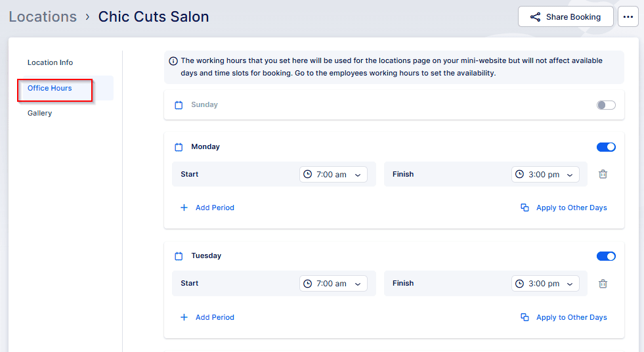Viewport: 644px width, 352px height.
Task: Open the three-dots more options menu
Action: coord(628,17)
